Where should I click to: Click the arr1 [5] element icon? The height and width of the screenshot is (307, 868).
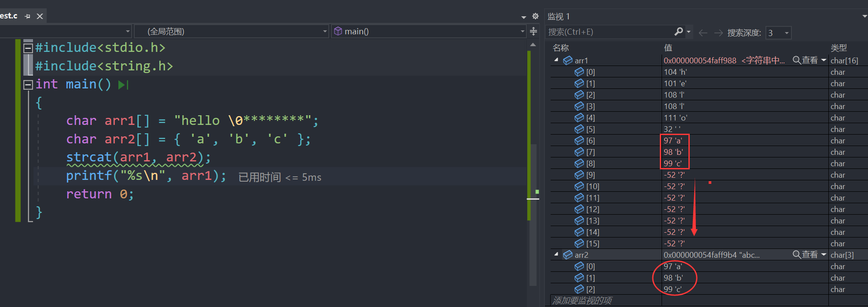(x=579, y=129)
